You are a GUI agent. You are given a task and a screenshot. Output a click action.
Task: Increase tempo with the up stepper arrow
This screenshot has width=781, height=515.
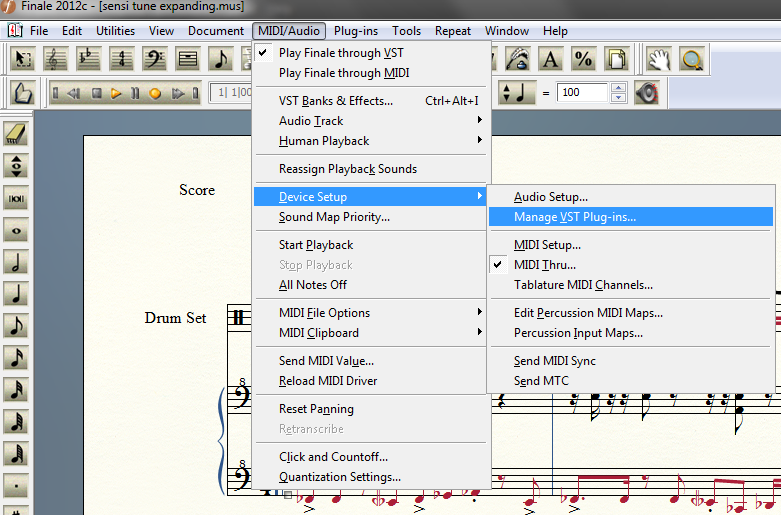[618, 88]
